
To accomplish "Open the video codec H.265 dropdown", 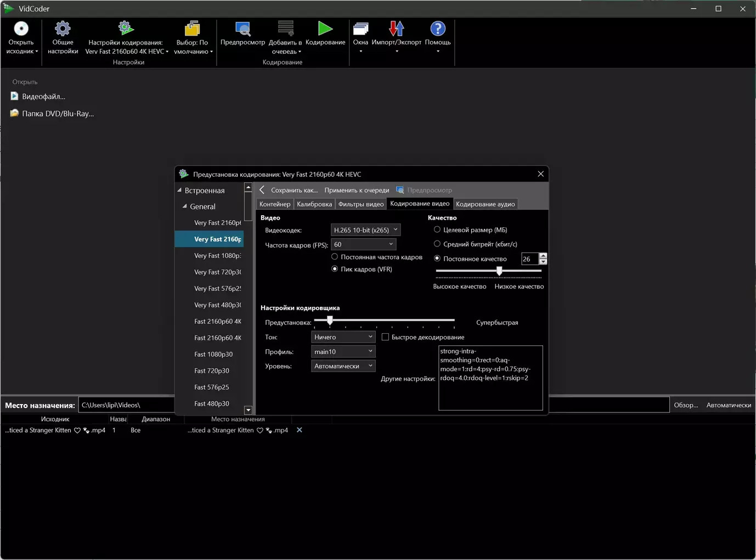I will click(x=365, y=230).
